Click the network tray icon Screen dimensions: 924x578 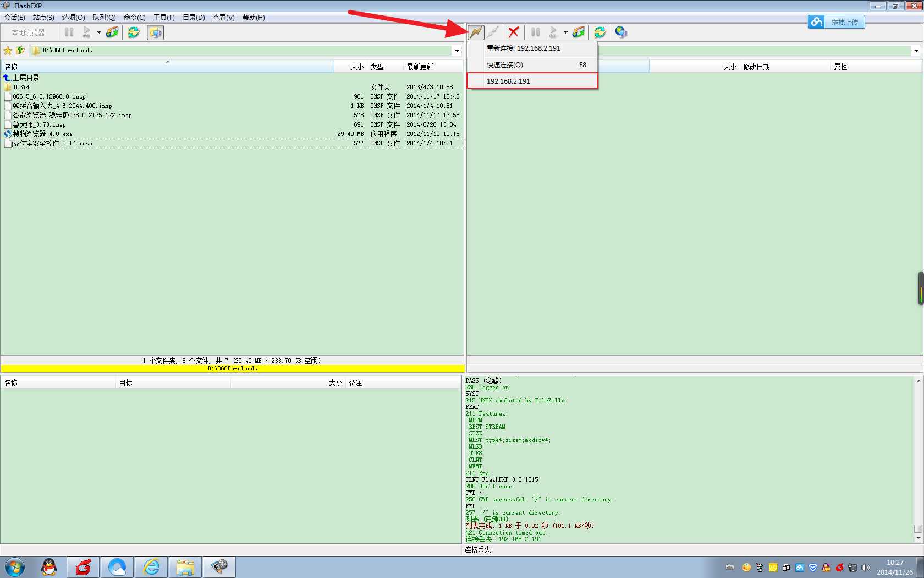click(853, 568)
